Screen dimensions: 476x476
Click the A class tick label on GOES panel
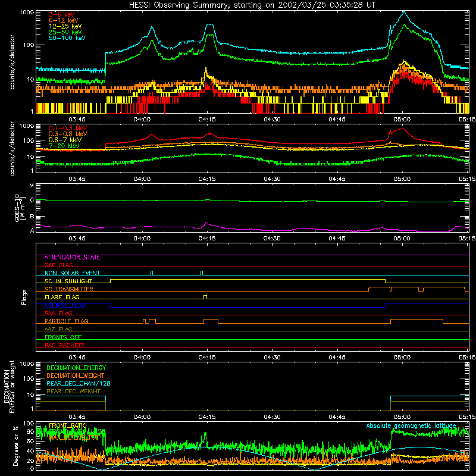click(32, 230)
